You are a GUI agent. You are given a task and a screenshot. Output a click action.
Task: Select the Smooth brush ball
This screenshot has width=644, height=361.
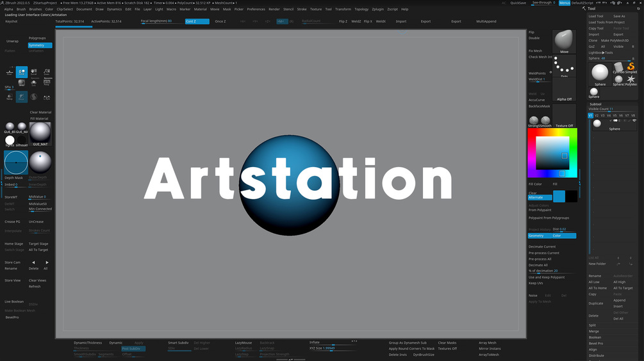pos(545,120)
